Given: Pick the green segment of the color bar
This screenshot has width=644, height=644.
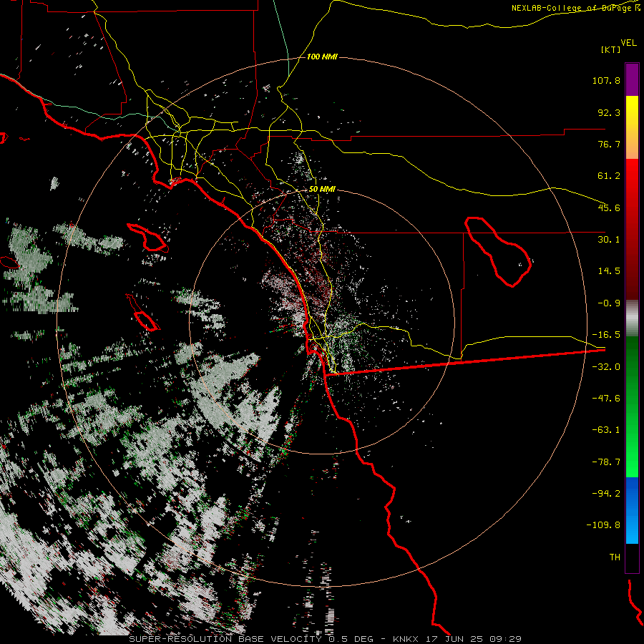Looking at the screenshot, I should (x=632, y=406).
